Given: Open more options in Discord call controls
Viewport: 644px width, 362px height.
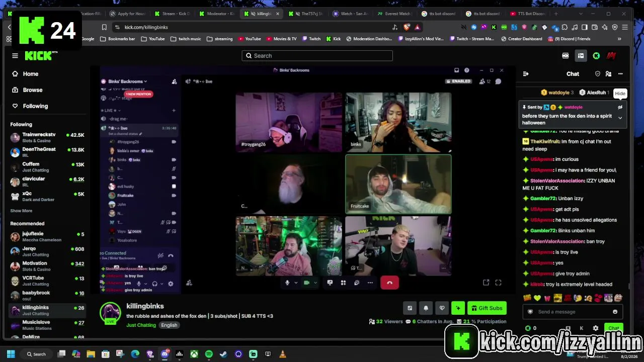Looking at the screenshot, I should (370, 283).
